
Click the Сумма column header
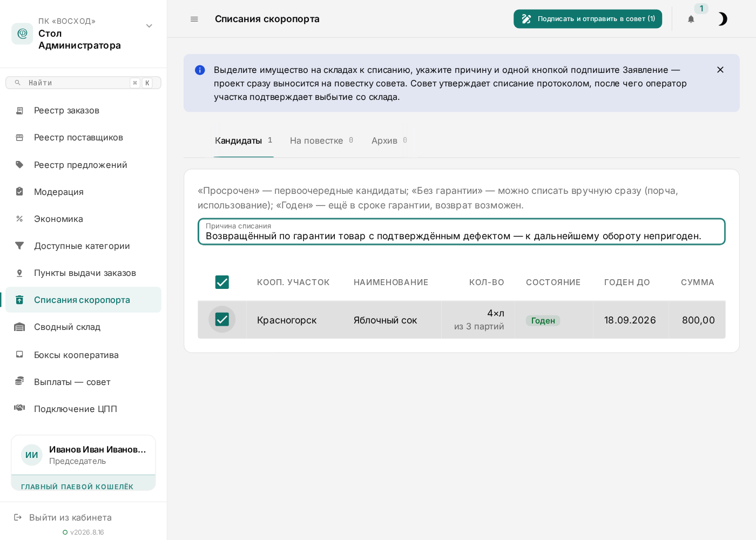click(698, 282)
